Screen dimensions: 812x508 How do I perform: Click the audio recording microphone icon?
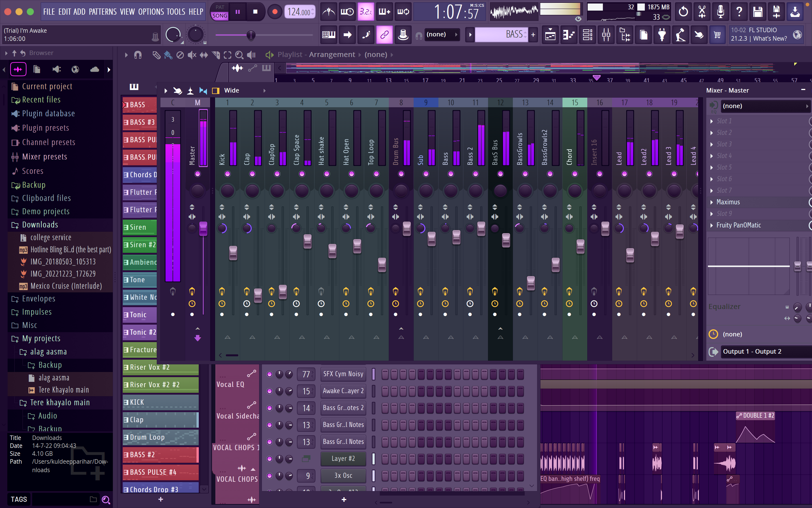(720, 12)
